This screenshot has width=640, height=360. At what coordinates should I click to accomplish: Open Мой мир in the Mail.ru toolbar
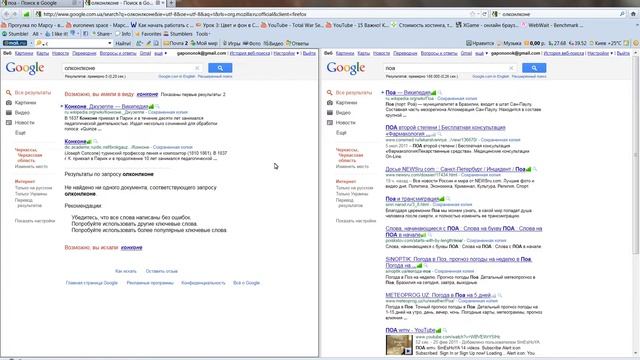[x=204, y=43]
